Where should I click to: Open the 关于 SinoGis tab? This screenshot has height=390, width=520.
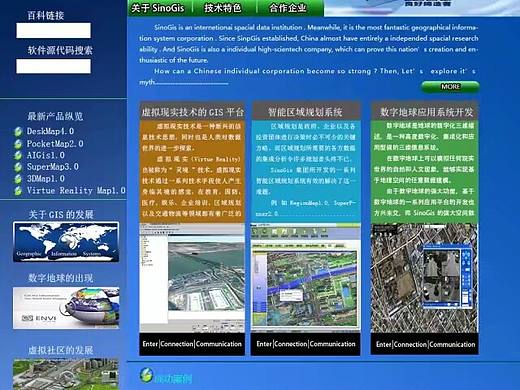coord(157,8)
